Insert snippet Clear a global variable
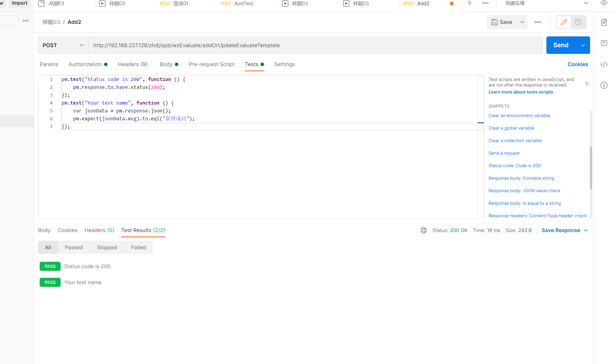The width and height of the screenshot is (614, 364). pos(511,128)
